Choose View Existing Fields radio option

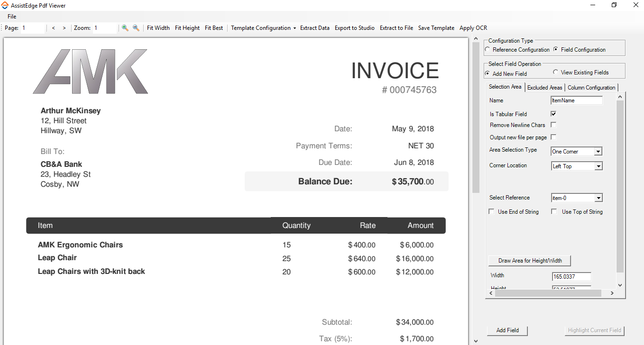(556, 73)
